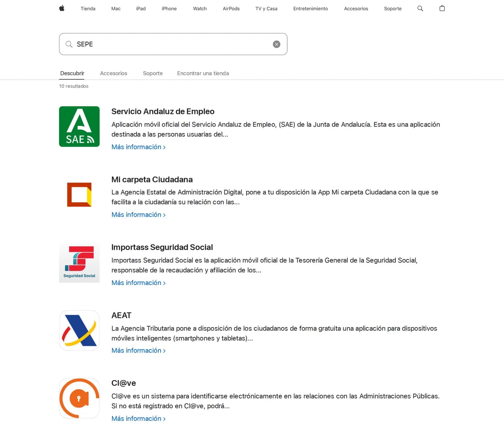Click the Apple logo icon
Viewport: 504px width, 433px height.
click(62, 8)
